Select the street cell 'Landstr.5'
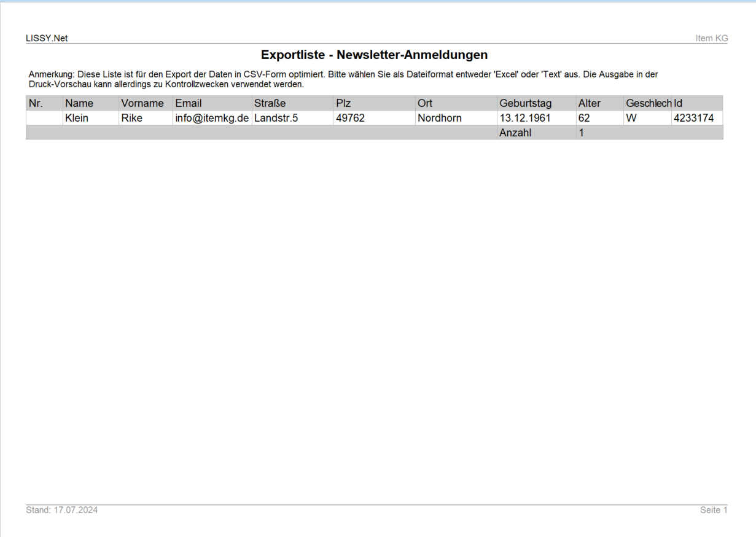Viewport: 756px width, 537px height. coord(292,118)
